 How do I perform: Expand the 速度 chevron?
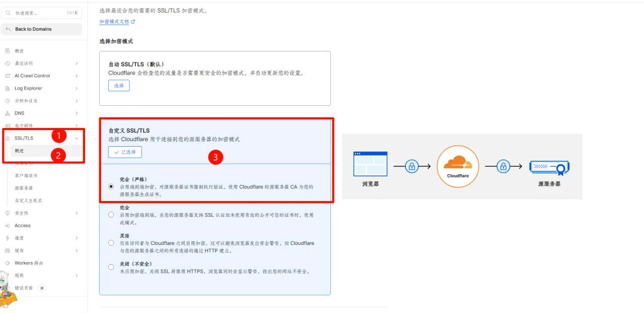(x=77, y=238)
